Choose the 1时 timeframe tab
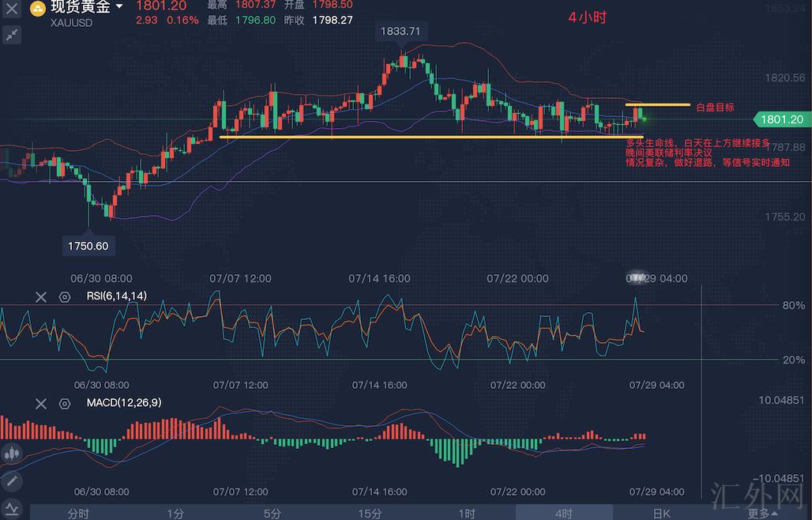The image size is (812, 520). (467, 513)
